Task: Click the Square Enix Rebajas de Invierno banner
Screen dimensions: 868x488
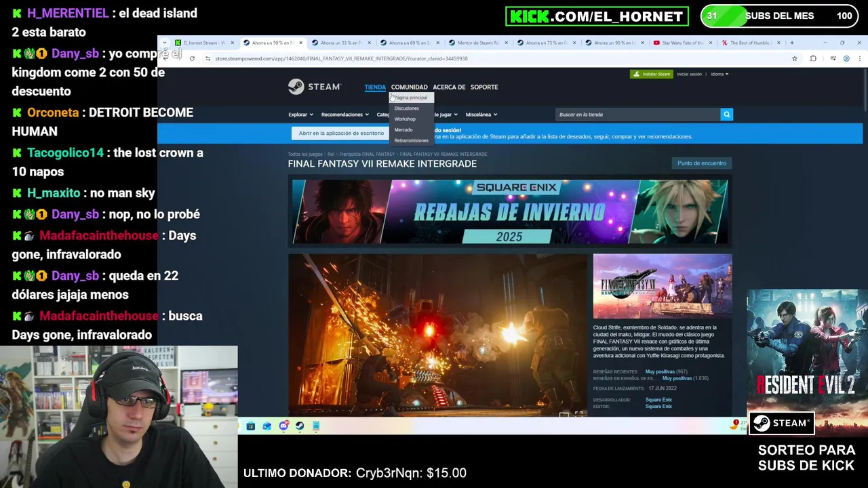Action: [x=510, y=211]
